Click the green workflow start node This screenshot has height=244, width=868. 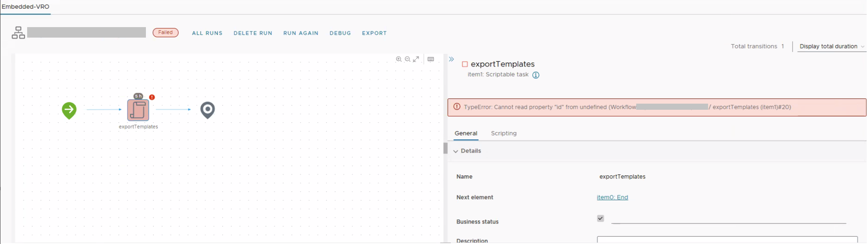click(x=69, y=110)
